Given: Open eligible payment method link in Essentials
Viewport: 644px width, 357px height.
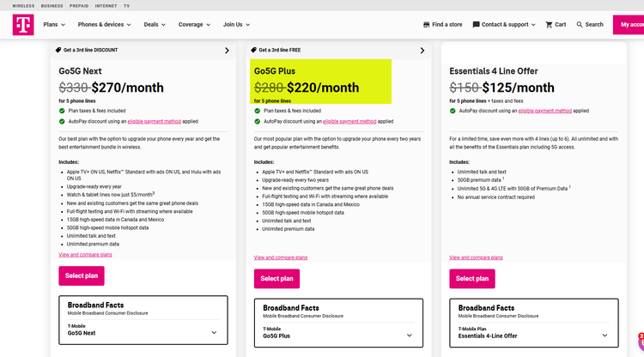Looking at the screenshot, I should [545, 111].
